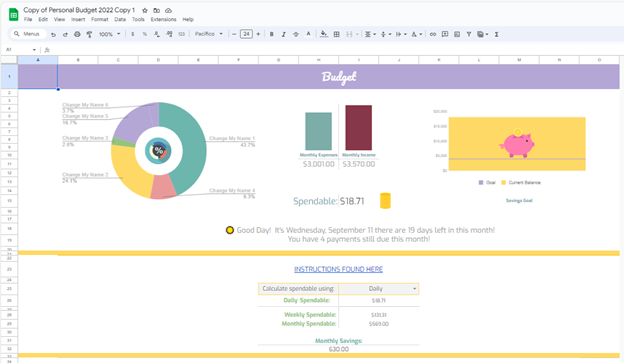This screenshot has width=624, height=363.
Task: Click the Current Balance legend swatch
Action: [503, 183]
